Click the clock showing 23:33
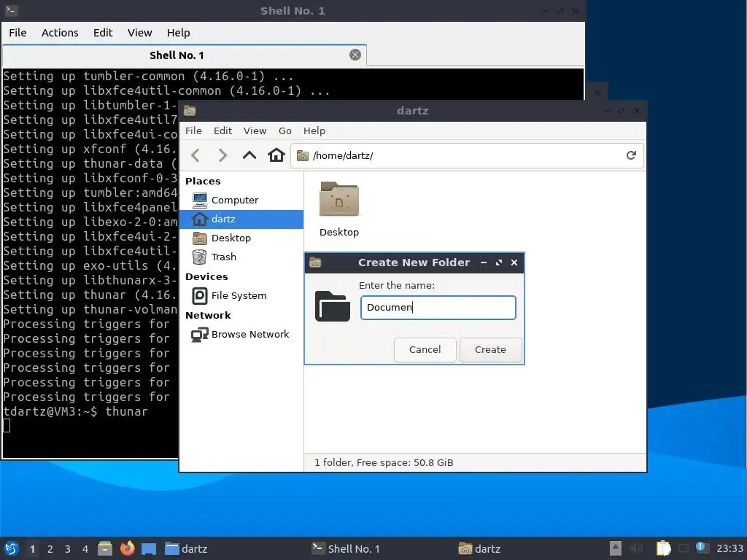The width and height of the screenshot is (747, 560). pos(729,548)
